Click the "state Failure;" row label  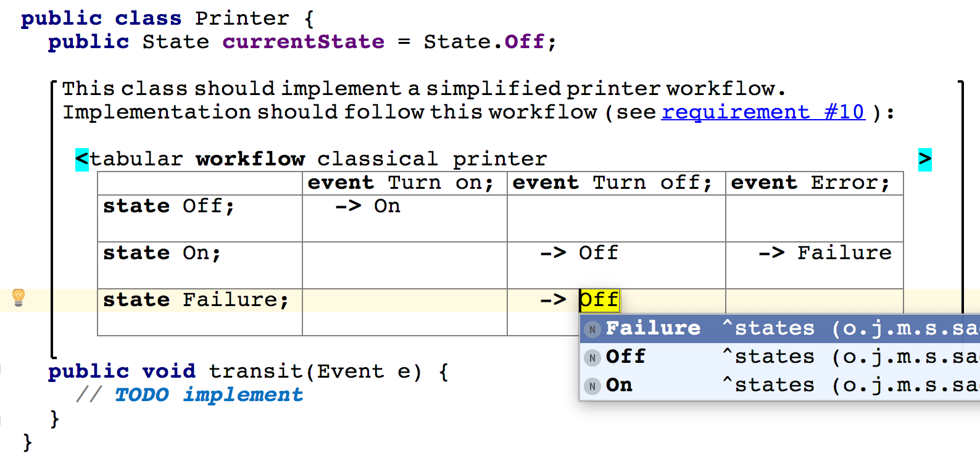(x=194, y=299)
